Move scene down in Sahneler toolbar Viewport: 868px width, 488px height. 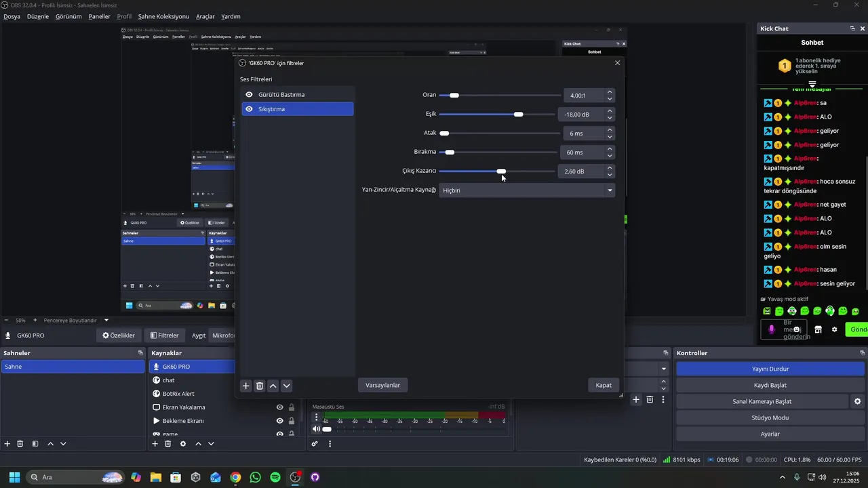[x=63, y=444]
